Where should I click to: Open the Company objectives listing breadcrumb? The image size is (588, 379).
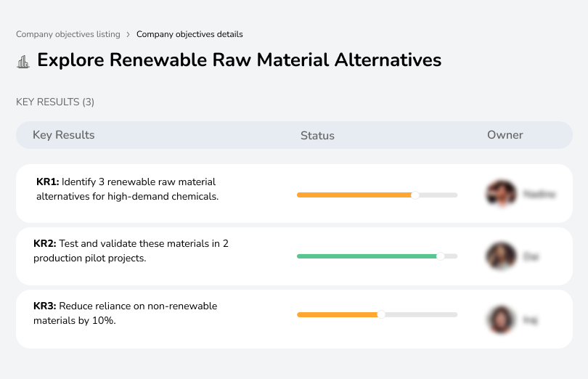[68, 34]
